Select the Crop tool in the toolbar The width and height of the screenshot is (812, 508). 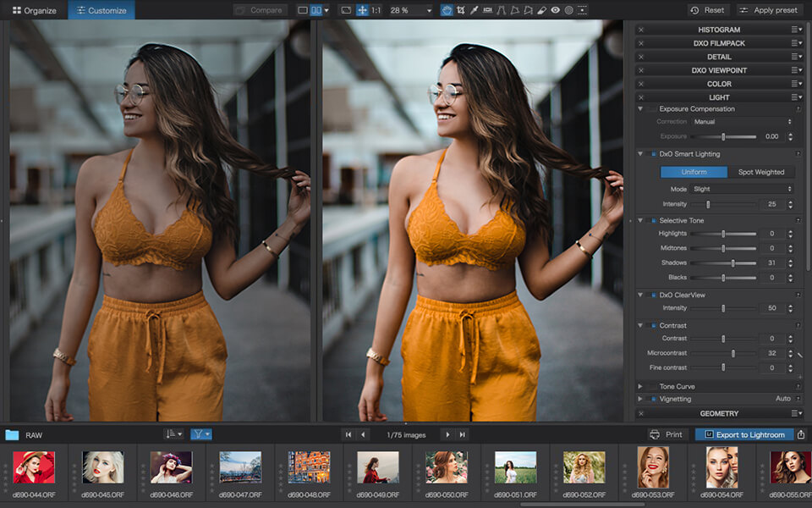[460, 10]
